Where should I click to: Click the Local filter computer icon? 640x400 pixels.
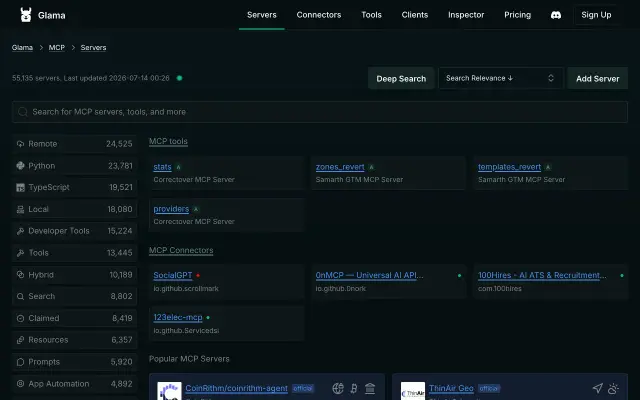(x=20, y=209)
